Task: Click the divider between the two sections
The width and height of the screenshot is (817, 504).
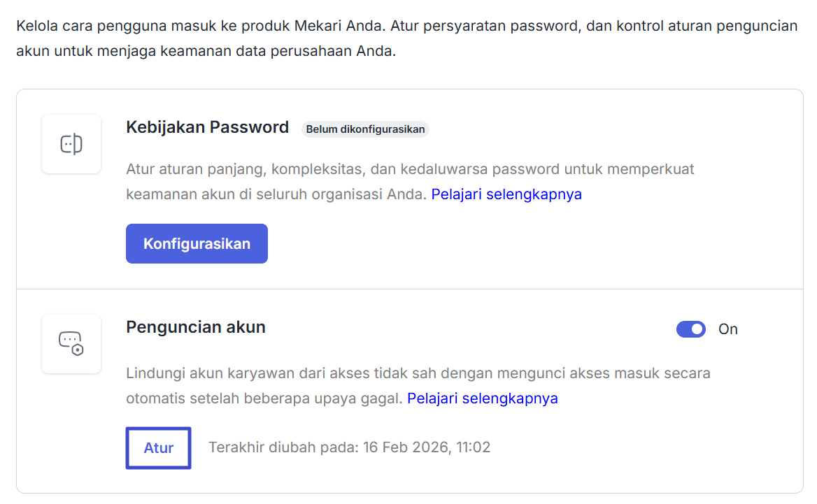Action: (410, 289)
